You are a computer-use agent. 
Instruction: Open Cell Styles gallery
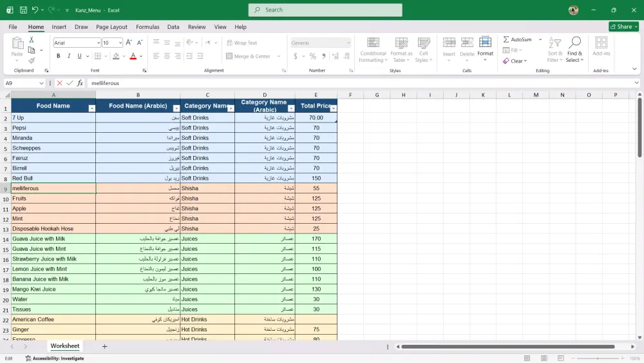[424, 50]
